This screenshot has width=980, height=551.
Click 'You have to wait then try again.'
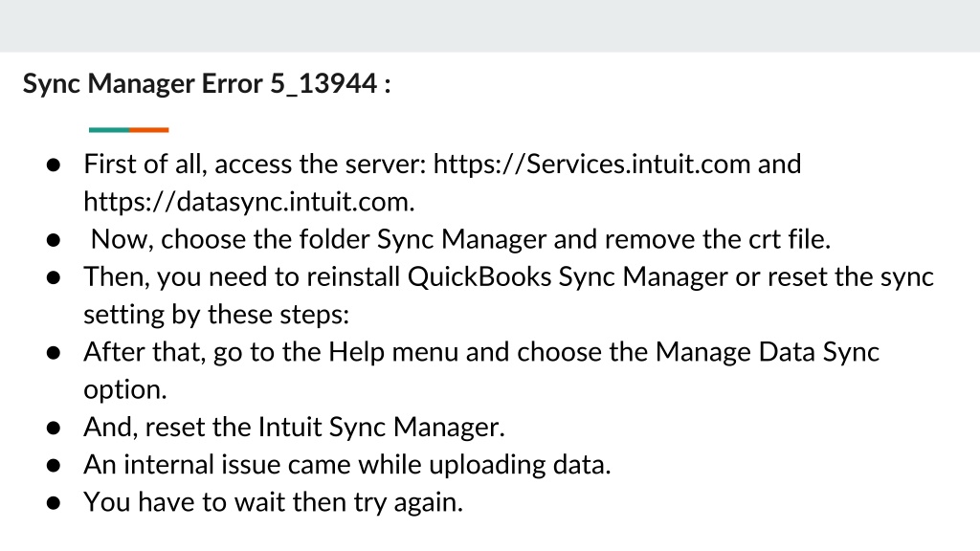click(x=273, y=502)
